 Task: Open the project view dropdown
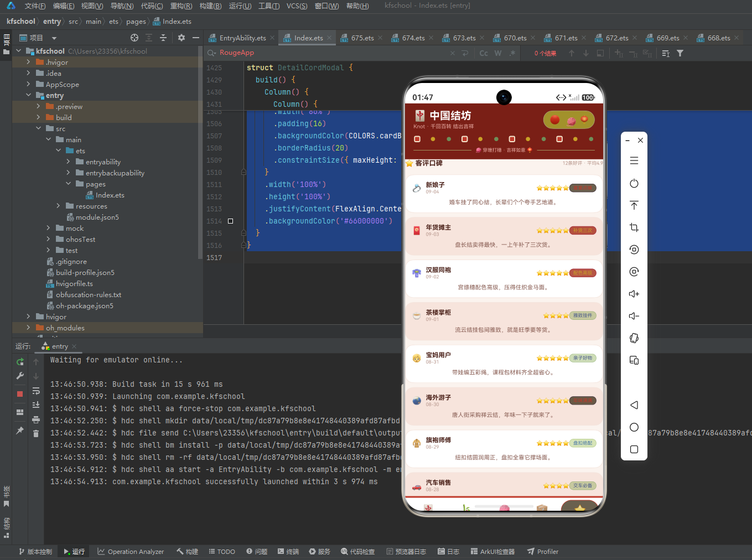[54, 38]
